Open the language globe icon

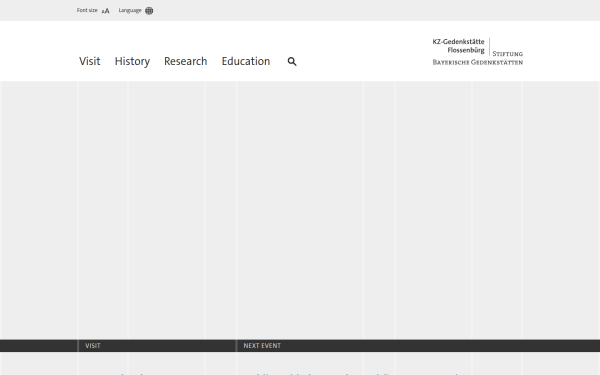[149, 11]
